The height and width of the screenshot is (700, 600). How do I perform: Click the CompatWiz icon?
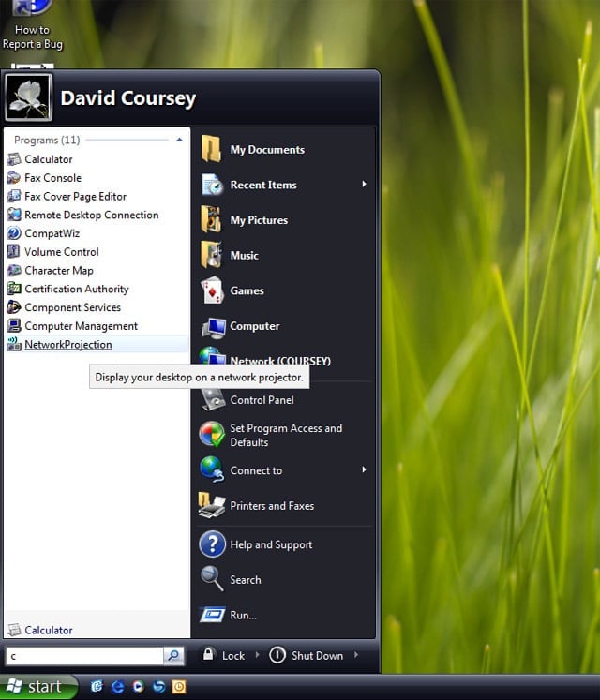coord(14,233)
